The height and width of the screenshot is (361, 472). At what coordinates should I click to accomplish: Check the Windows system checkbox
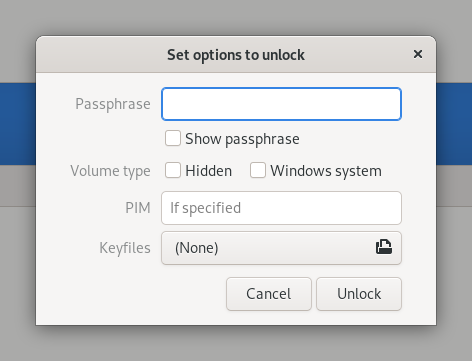pos(258,170)
